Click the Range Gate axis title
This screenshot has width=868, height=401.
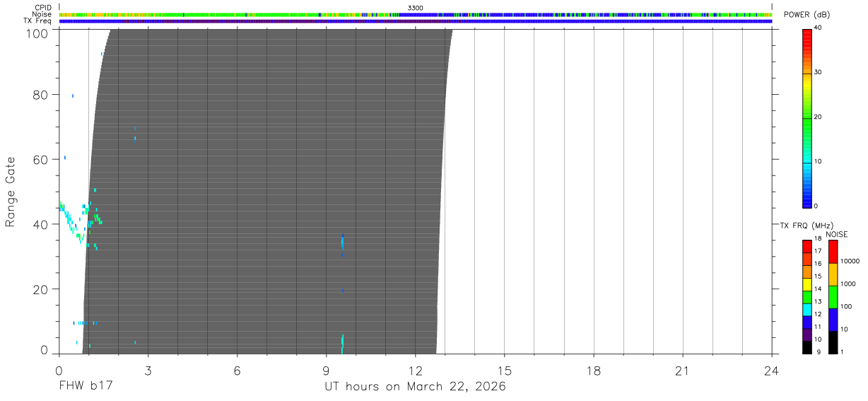point(11,192)
